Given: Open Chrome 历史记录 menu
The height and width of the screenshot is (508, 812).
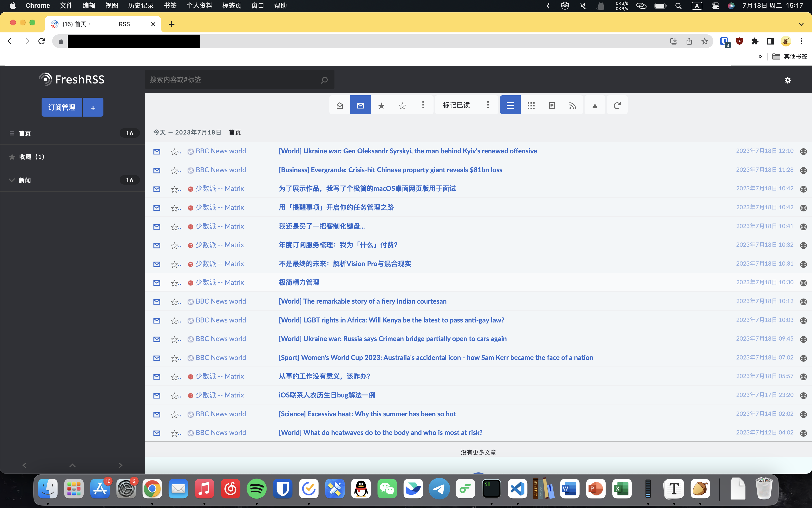Looking at the screenshot, I should point(141,5).
